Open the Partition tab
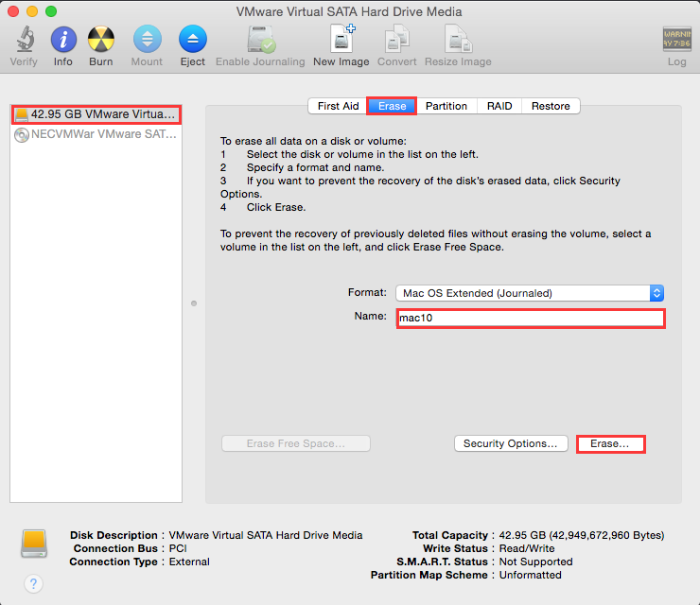Screen dimensions: 700x605 [446, 106]
